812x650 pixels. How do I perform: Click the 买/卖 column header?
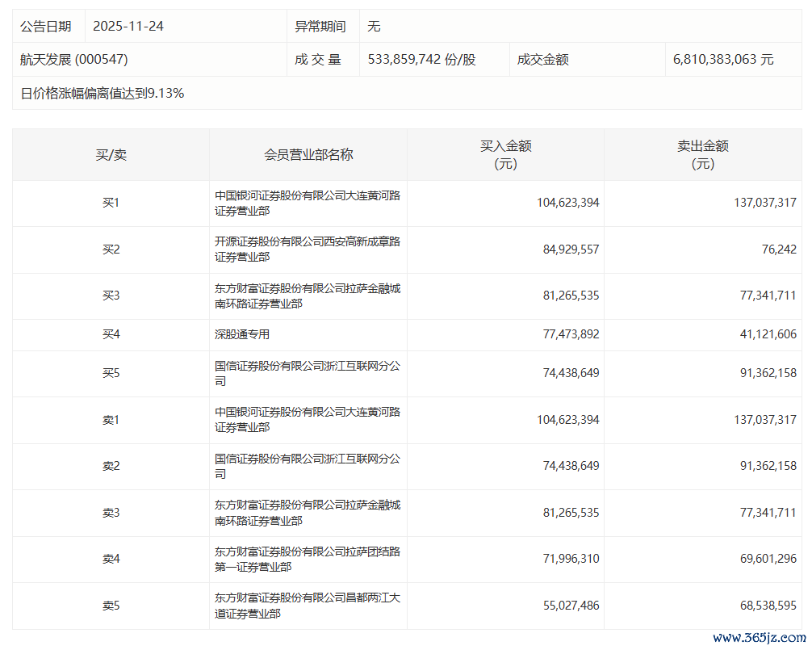[111, 155]
